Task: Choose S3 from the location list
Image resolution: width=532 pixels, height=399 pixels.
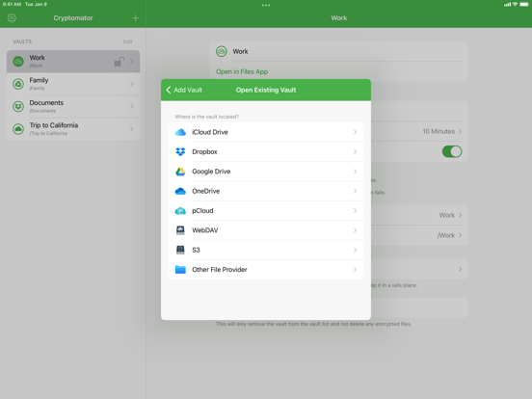Action: [266, 250]
